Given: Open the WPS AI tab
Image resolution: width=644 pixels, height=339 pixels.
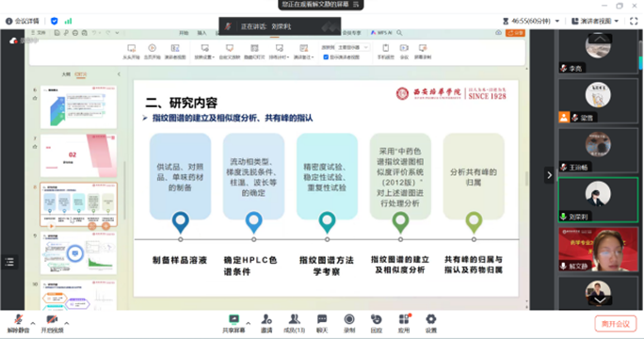Looking at the screenshot, I should pos(381,32).
